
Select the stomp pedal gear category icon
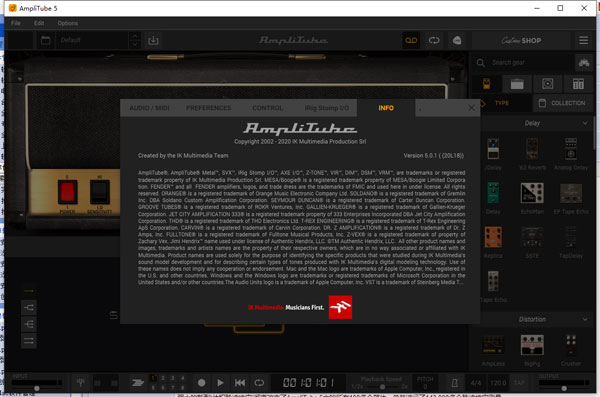(x=486, y=84)
